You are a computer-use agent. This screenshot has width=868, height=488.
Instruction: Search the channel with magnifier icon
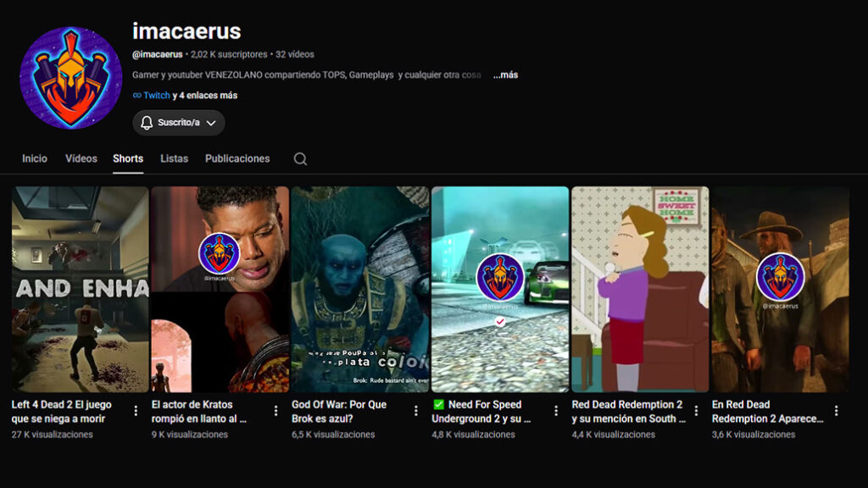pyautogui.click(x=300, y=159)
